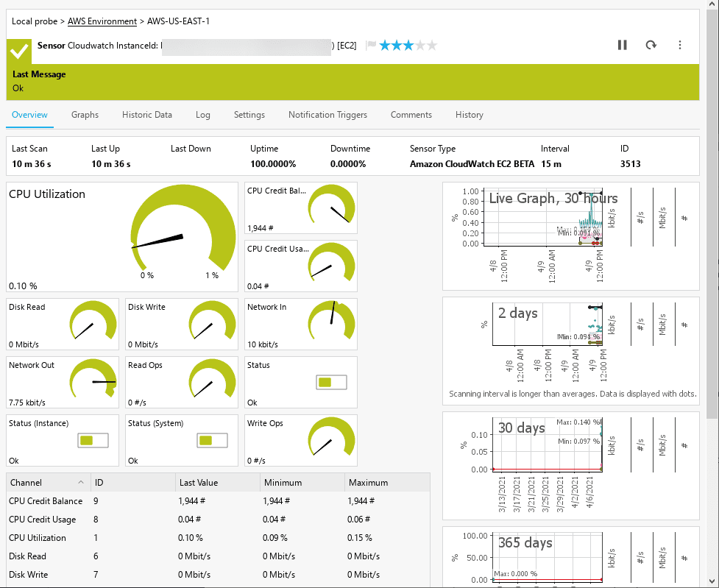Screen dimensions: 719x588
Task: Click the sensor ID value 3513
Action: point(630,163)
